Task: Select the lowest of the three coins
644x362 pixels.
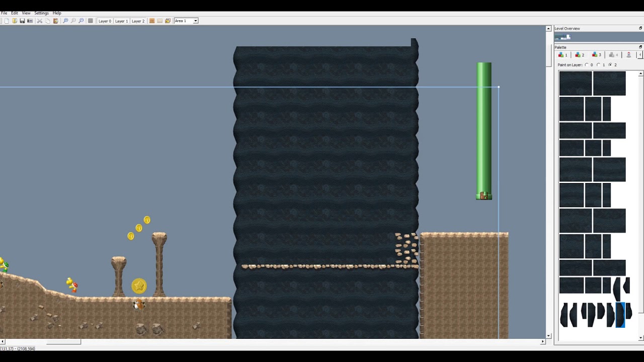Action: [x=131, y=236]
